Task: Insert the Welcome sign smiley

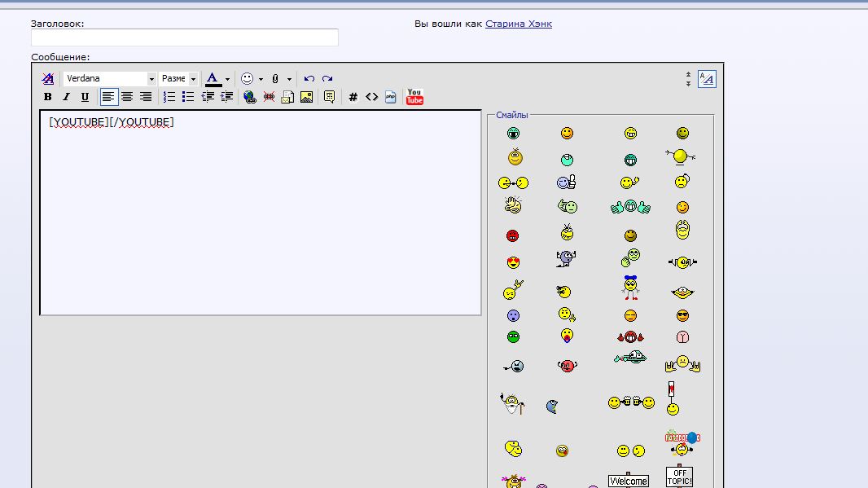Action: [x=629, y=480]
